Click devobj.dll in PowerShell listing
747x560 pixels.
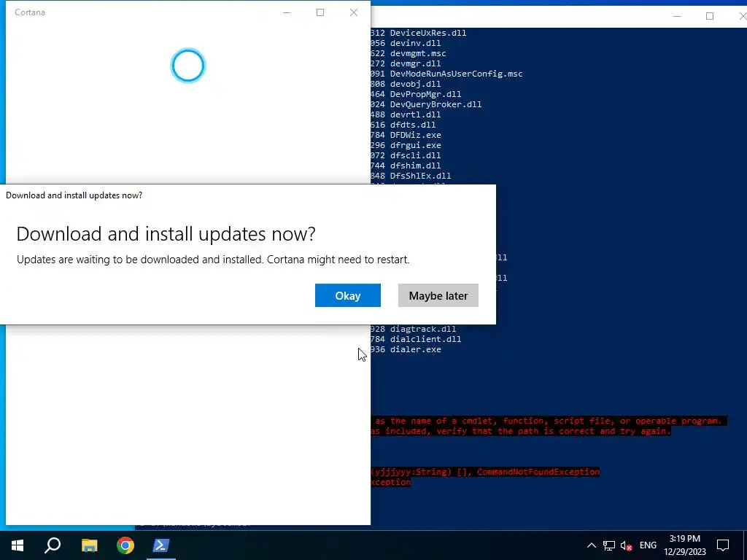pos(415,84)
